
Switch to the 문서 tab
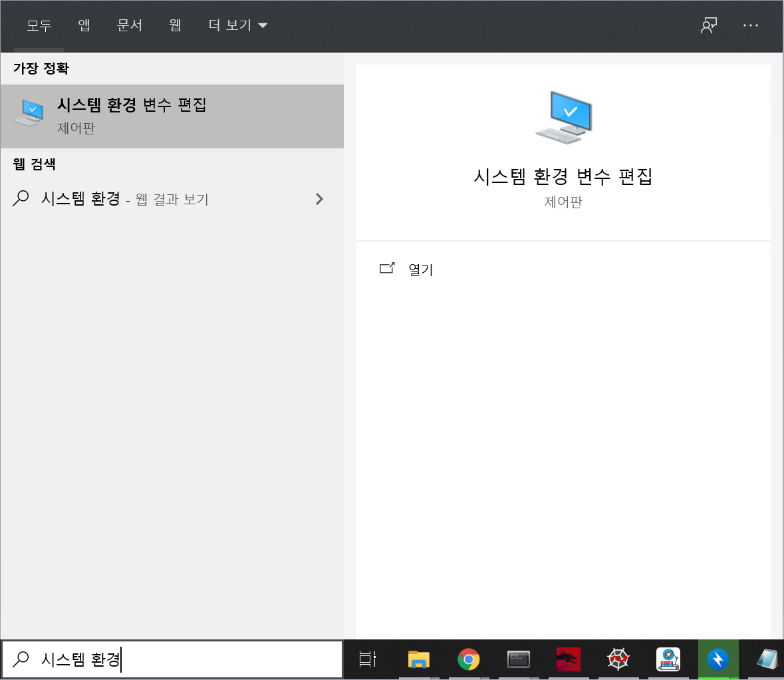130,25
